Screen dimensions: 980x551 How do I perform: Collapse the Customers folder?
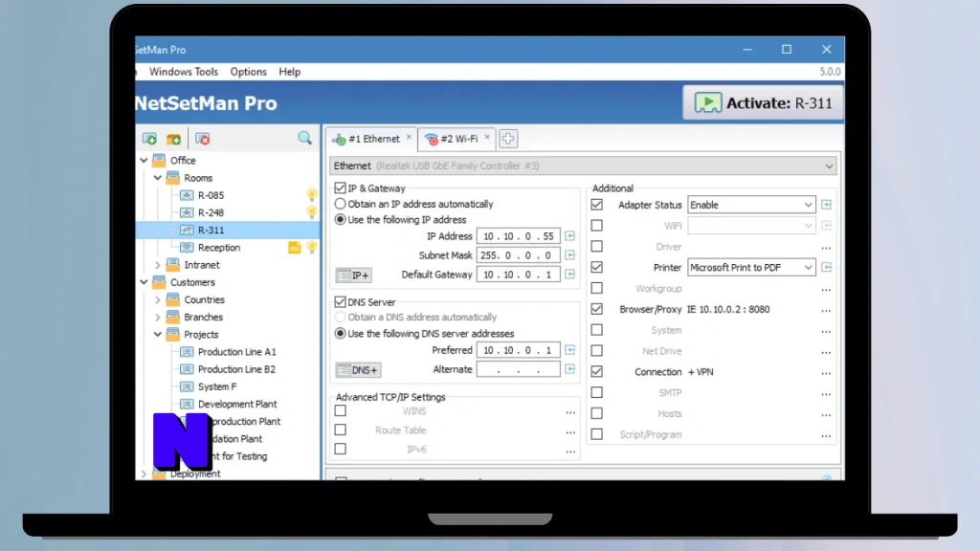tap(144, 282)
